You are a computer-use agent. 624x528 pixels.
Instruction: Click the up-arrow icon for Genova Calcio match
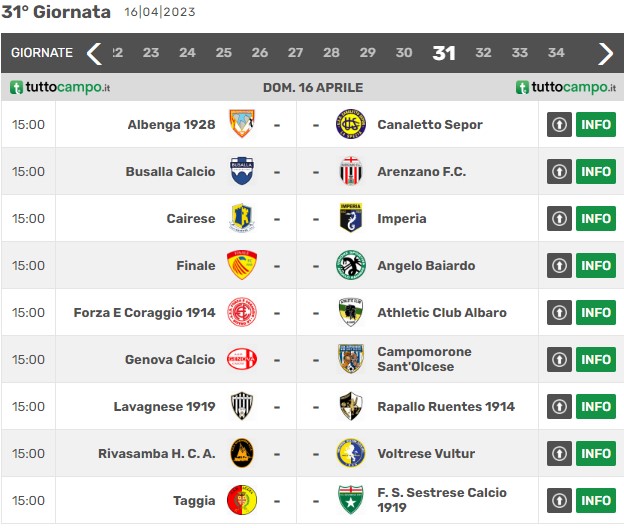point(559,359)
